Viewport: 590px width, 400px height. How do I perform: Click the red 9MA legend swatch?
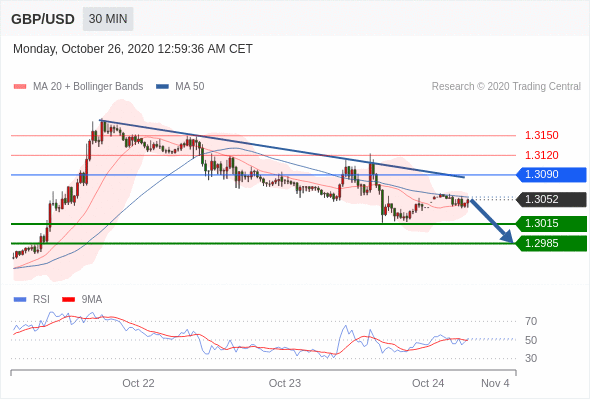click(68, 300)
